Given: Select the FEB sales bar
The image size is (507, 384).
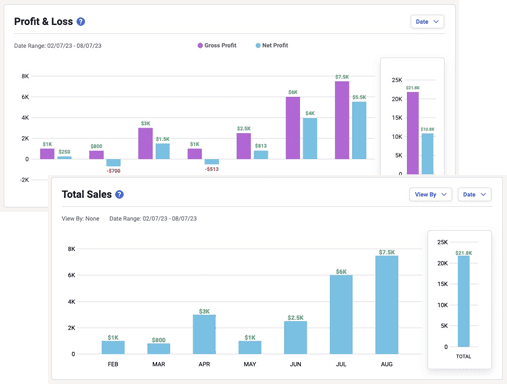Looking at the screenshot, I should click(113, 348).
